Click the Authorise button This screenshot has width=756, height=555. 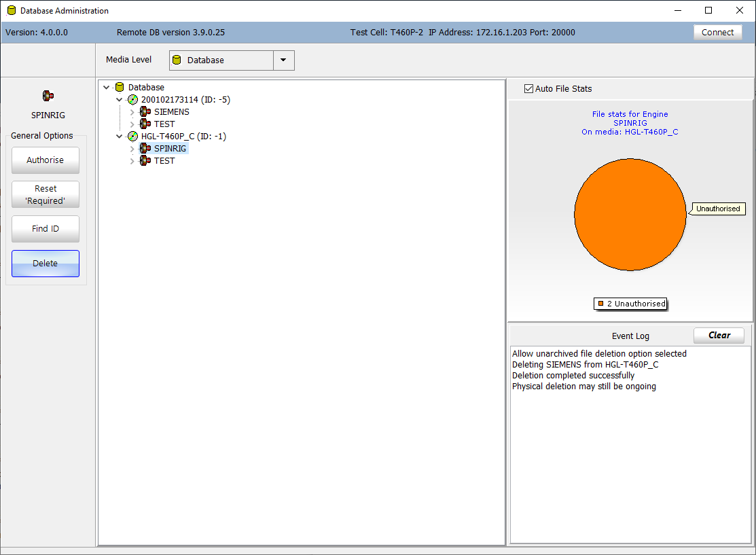(x=46, y=160)
